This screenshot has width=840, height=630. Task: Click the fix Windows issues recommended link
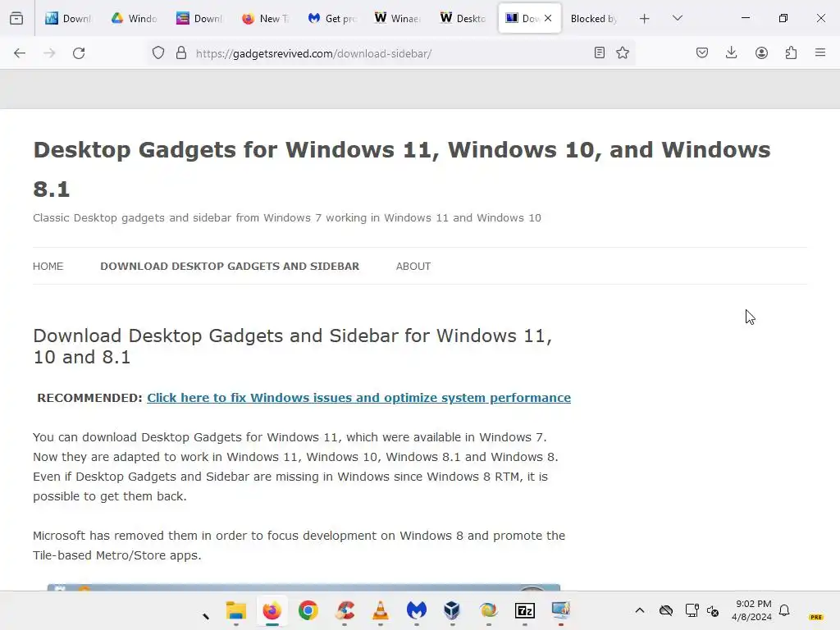tap(358, 398)
